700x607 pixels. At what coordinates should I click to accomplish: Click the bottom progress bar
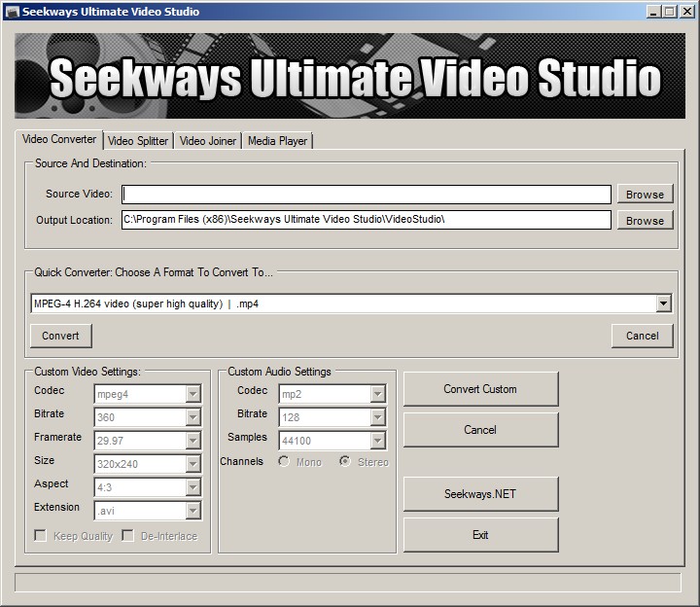[348, 583]
